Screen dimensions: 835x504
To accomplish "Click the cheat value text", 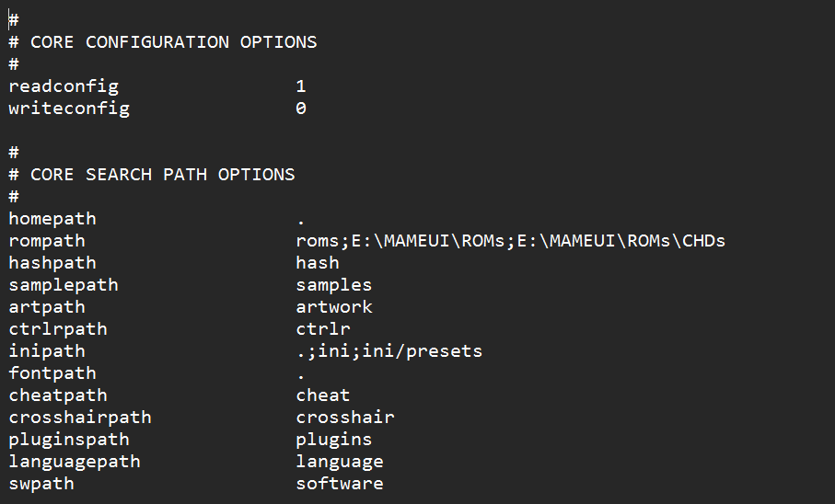I will click(x=323, y=395).
